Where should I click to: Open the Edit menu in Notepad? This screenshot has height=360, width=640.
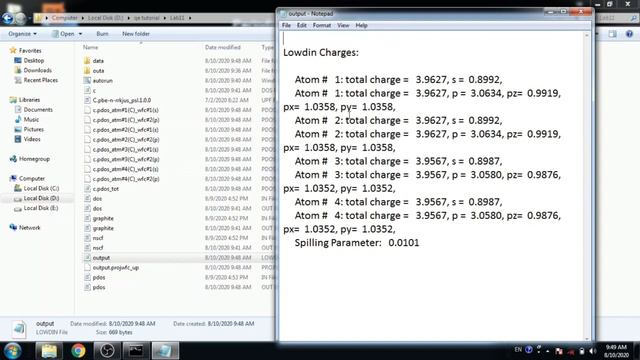pos(301,25)
